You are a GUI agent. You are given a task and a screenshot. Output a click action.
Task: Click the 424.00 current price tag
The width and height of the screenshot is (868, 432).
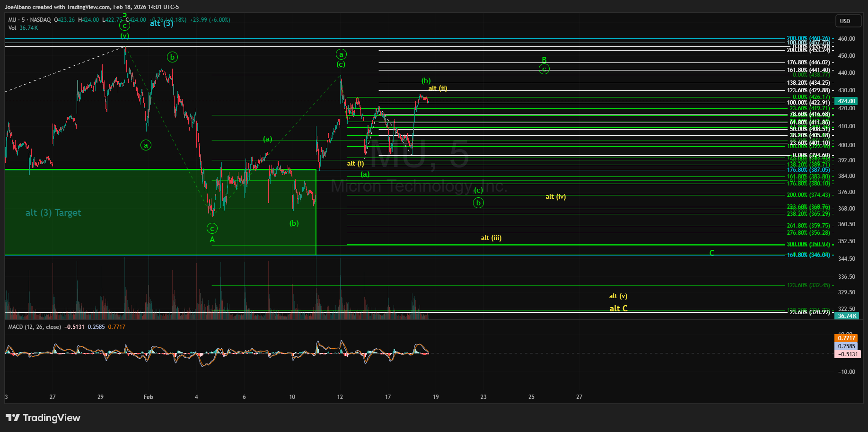coord(847,101)
